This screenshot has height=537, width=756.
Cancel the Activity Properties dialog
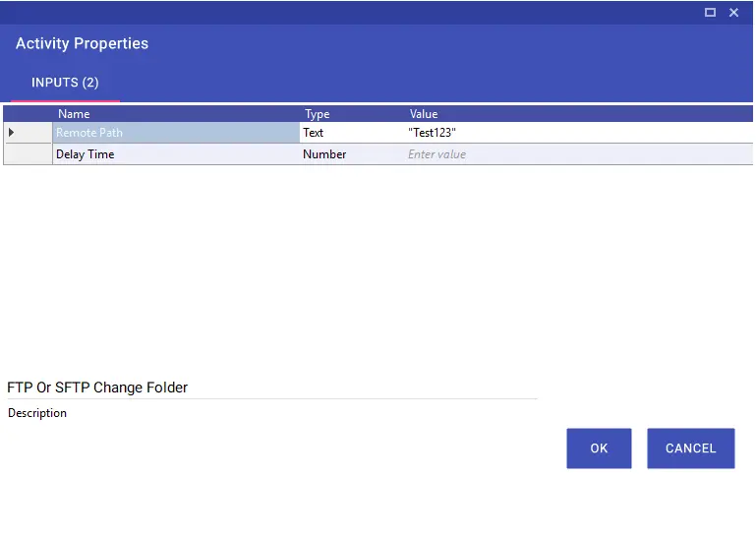click(x=690, y=448)
